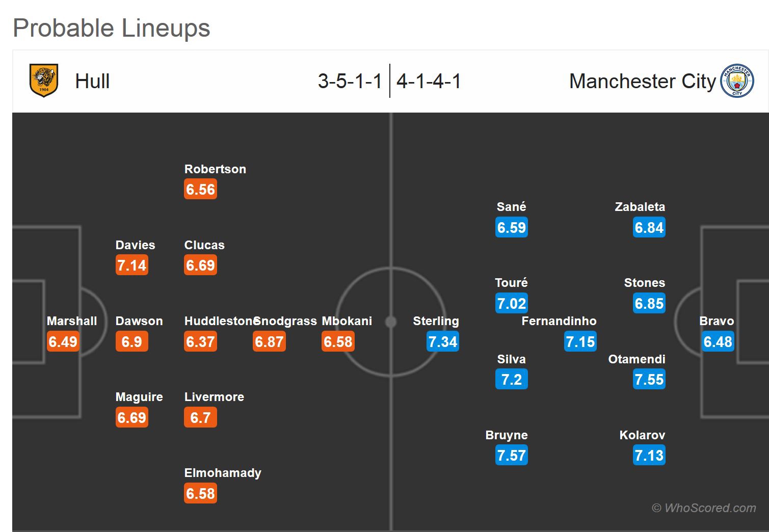
Task: Select Davies' 7.14 rating badge
Action: [x=131, y=265]
